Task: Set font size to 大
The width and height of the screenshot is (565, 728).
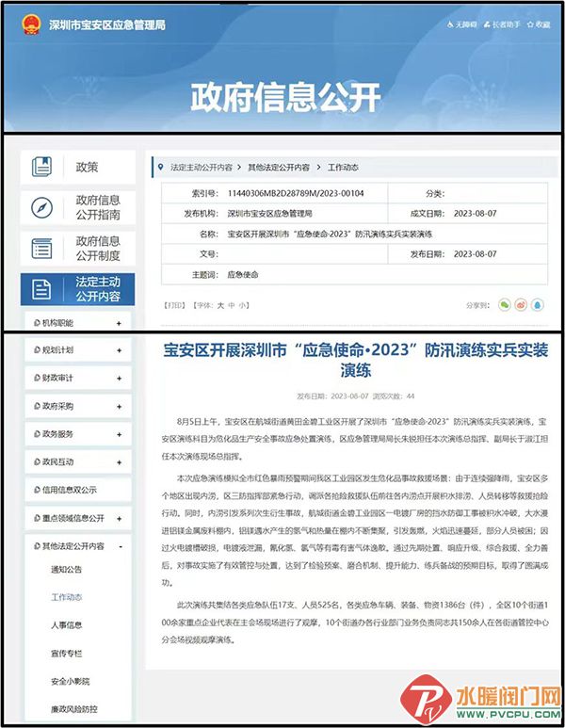Action: coord(221,305)
